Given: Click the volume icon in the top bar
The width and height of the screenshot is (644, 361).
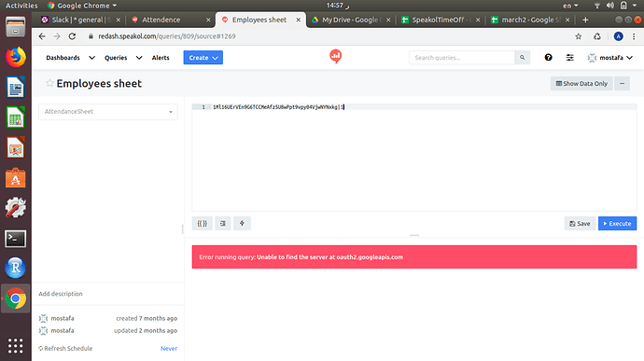Looking at the screenshot, I should click(x=610, y=6).
